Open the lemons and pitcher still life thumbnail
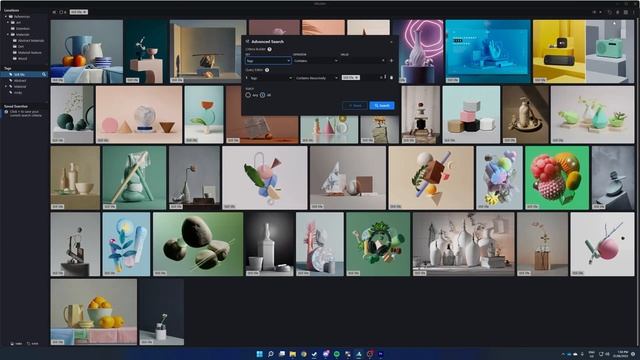The width and height of the screenshot is (640, 360). tap(94, 312)
